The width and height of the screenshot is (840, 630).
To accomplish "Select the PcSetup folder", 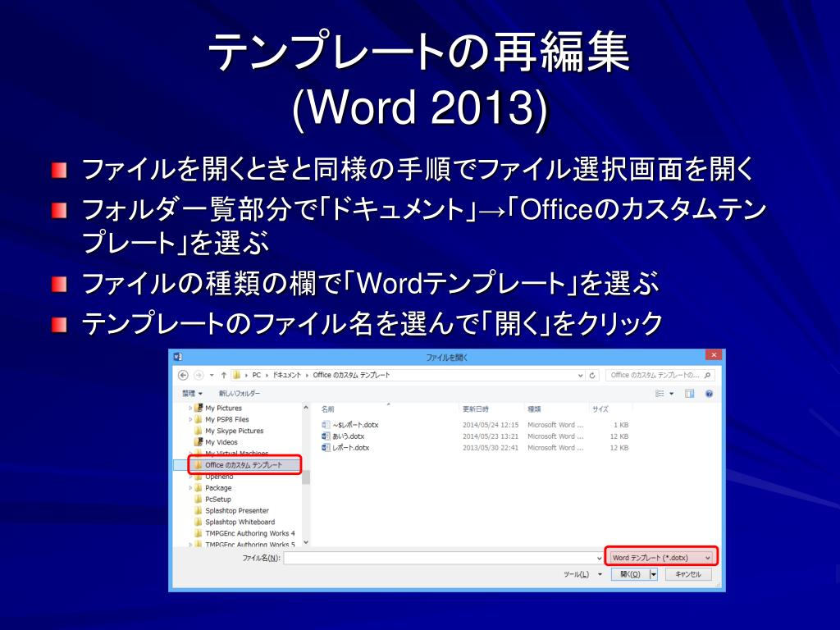I will click(218, 500).
